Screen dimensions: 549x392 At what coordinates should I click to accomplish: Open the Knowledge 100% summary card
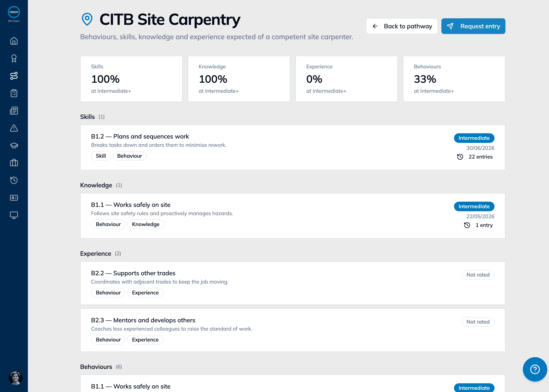pos(239,79)
